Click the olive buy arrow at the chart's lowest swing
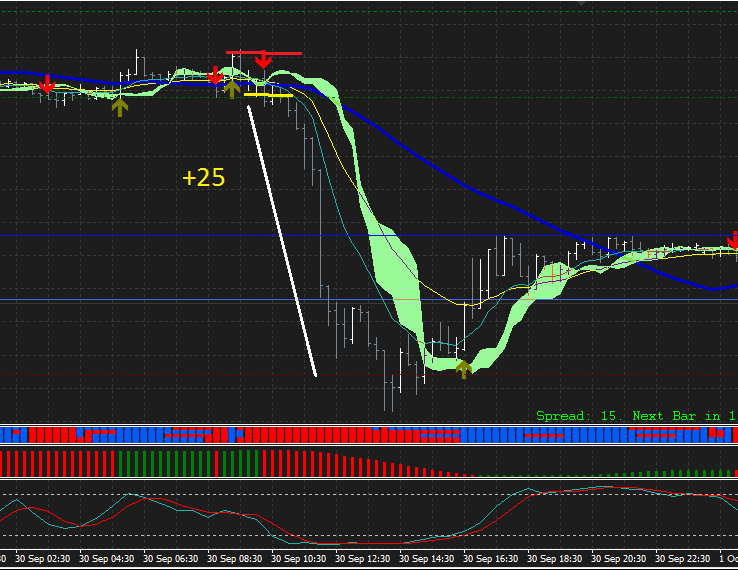The height and width of the screenshot is (570, 738). tap(464, 369)
